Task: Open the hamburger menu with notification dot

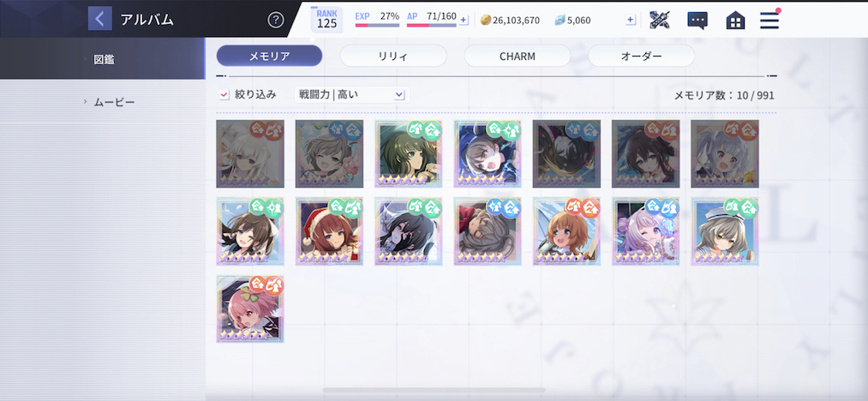Action: 769,20
